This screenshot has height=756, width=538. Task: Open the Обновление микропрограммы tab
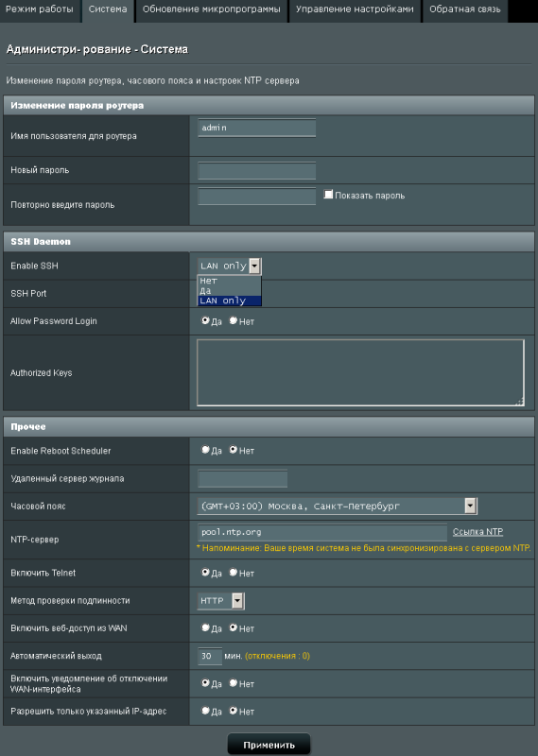click(212, 9)
